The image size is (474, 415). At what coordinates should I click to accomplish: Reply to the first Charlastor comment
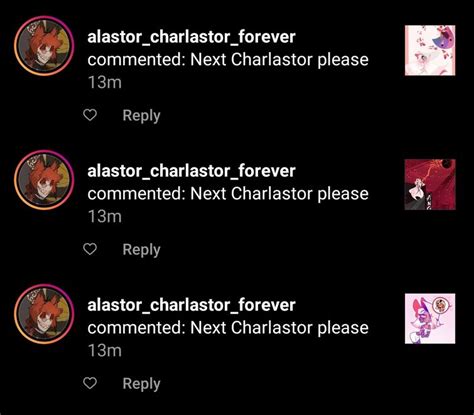[141, 116]
